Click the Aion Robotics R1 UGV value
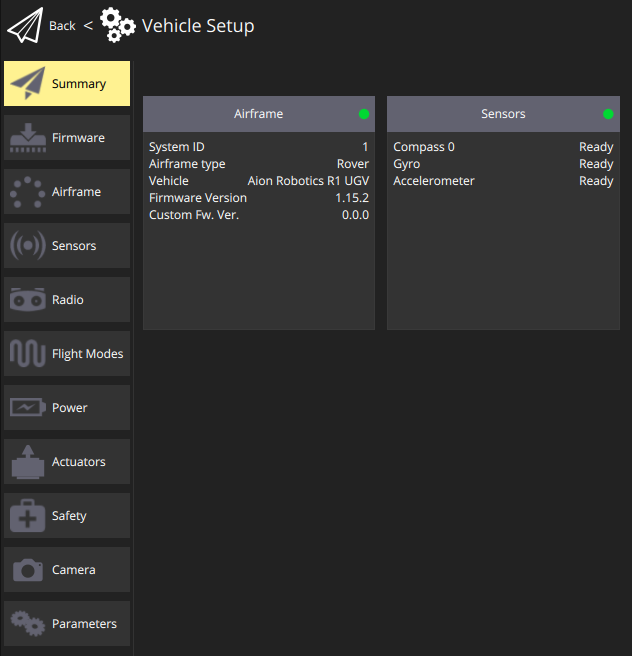 tap(308, 181)
